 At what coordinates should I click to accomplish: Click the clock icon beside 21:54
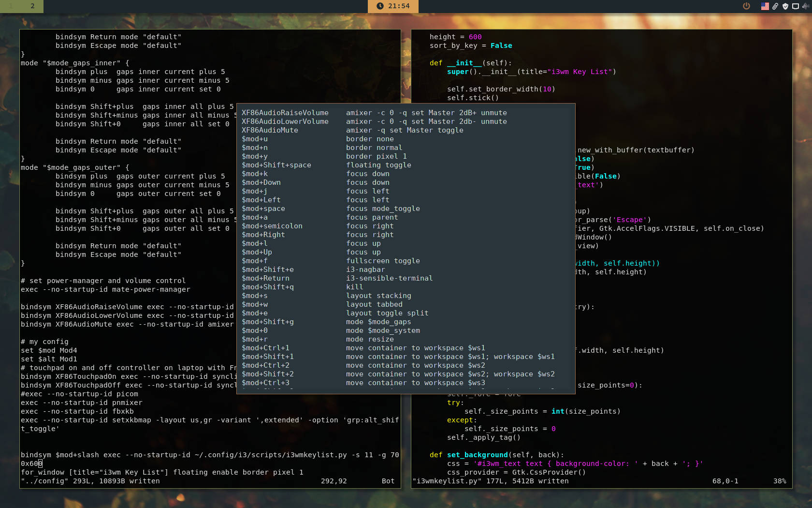[x=380, y=6]
